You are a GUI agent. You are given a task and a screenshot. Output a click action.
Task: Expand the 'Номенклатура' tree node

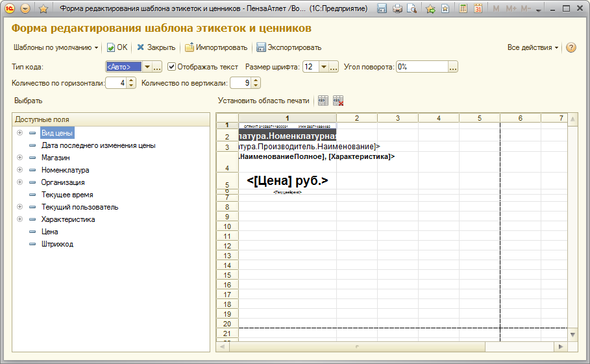pos(20,170)
